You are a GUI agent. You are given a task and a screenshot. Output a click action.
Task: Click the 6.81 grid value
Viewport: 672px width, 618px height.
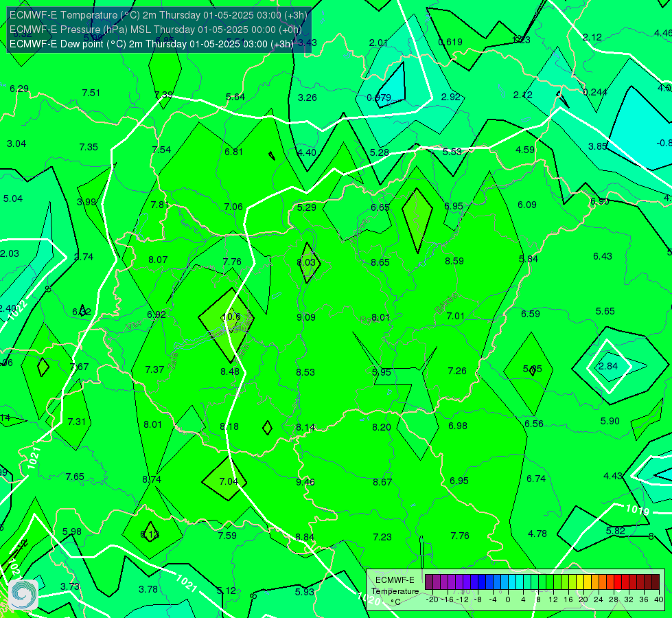(233, 152)
